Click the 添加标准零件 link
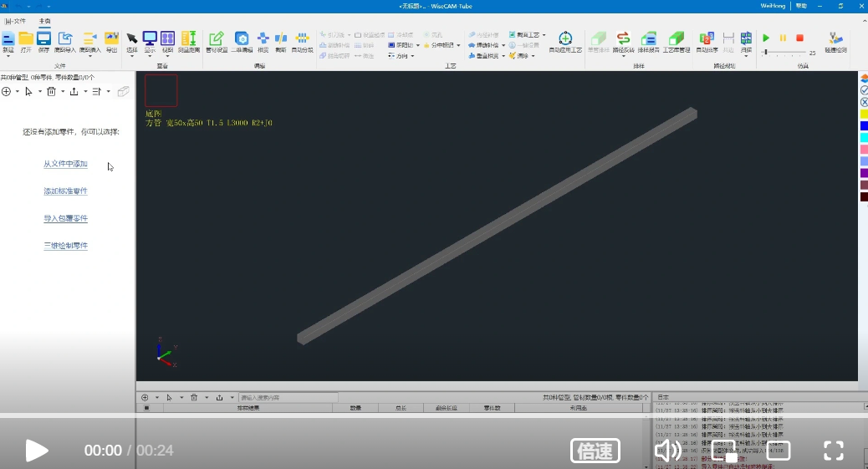The image size is (868, 469). pos(65,191)
